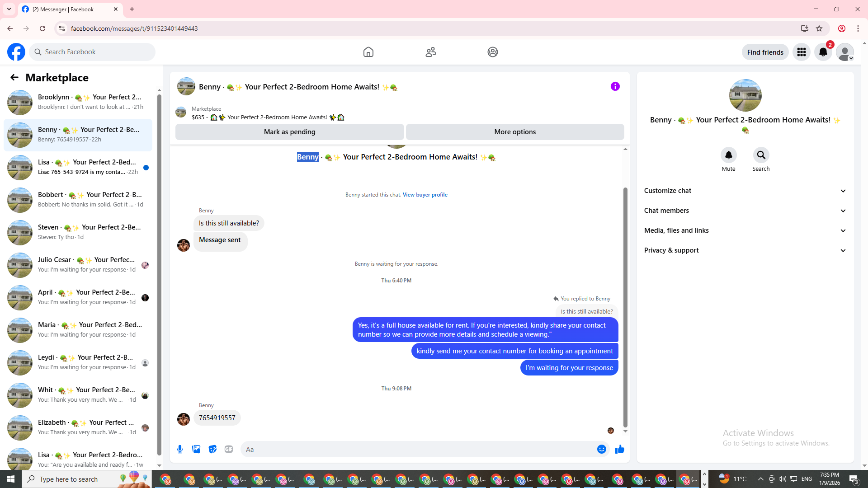Open the GIF picker
Image resolution: width=868 pixels, height=488 pixels.
(229, 449)
